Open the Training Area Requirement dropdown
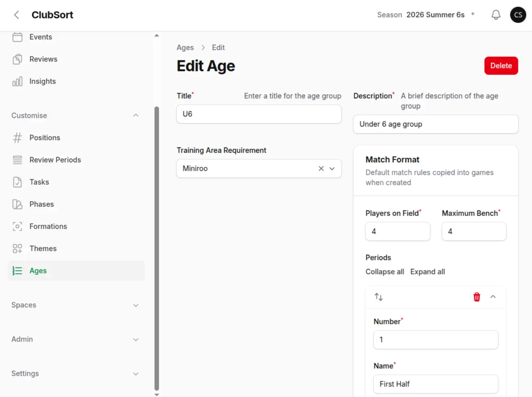532x397 pixels. click(x=332, y=168)
